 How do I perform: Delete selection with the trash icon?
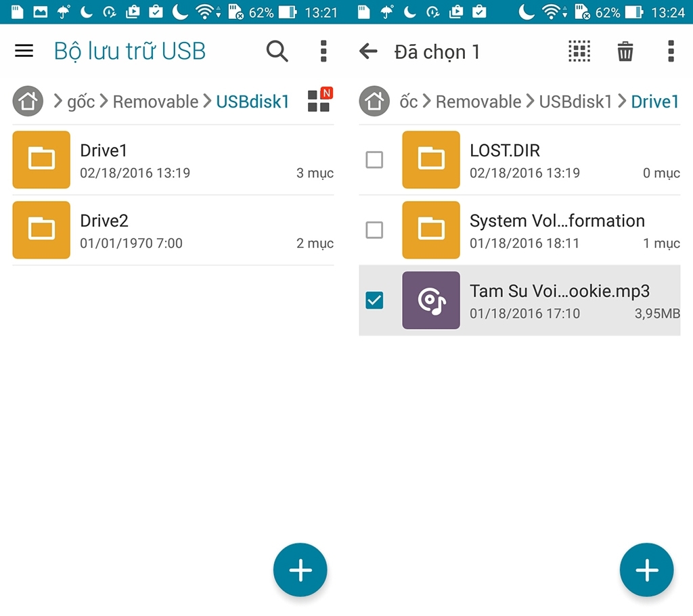click(625, 51)
